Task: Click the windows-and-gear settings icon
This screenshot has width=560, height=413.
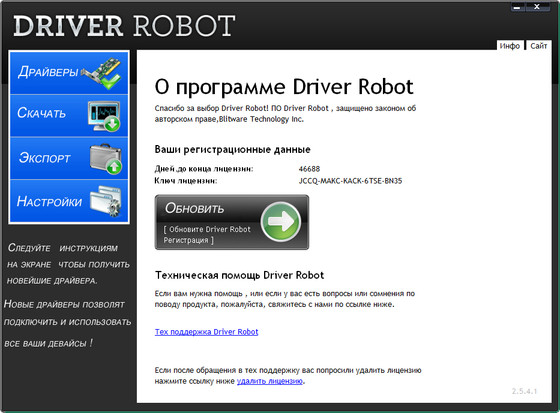Action: pos(105,201)
